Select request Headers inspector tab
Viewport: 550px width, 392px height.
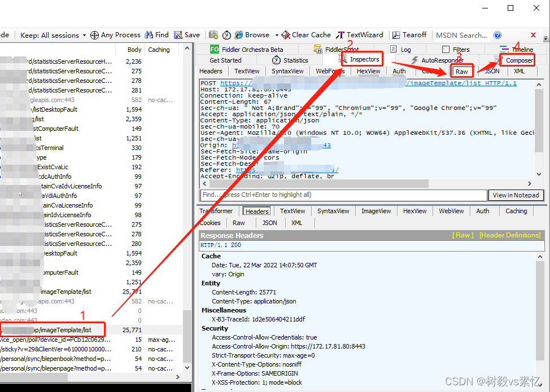pos(211,71)
